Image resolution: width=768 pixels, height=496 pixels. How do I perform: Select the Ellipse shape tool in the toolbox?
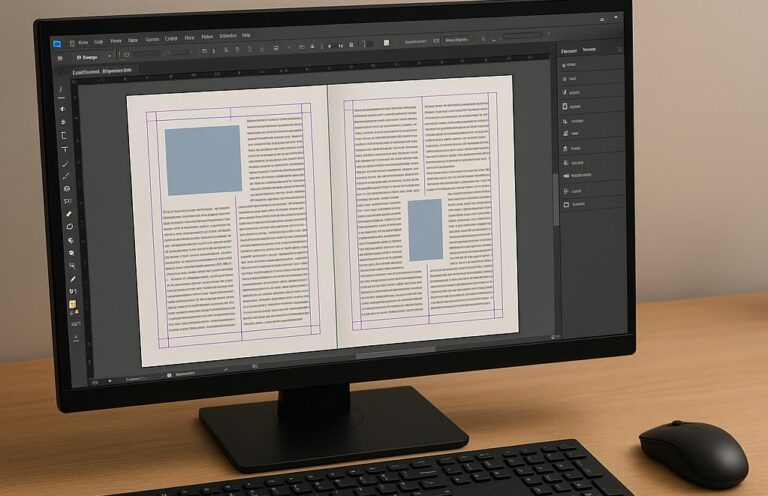coord(69,227)
